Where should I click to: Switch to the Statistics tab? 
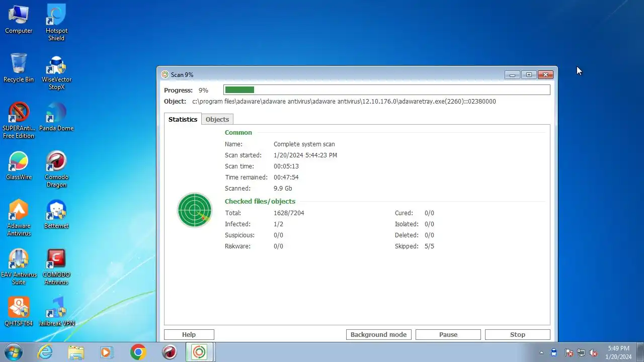pyautogui.click(x=183, y=119)
